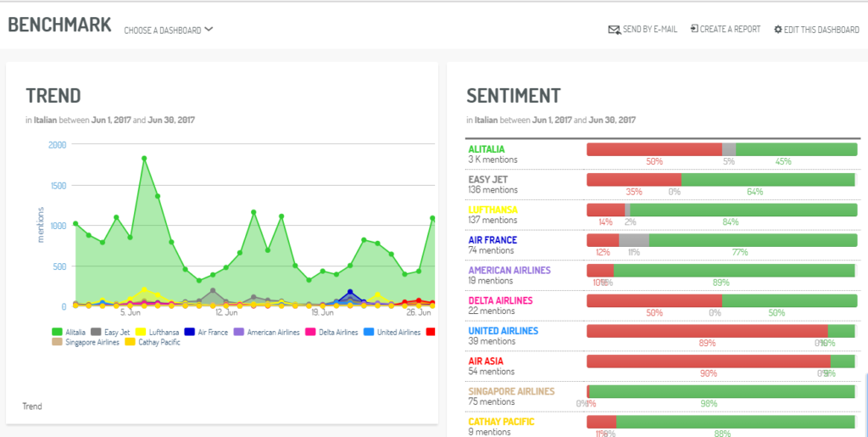Click Cathay Pacific's green positive bar

pyautogui.click(x=736, y=422)
